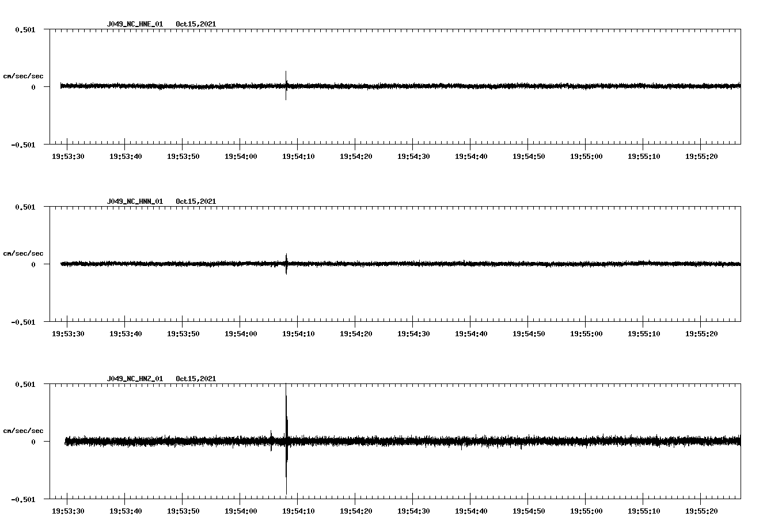
Task: Click the cm/sec/sec unit label of HNZ plot
Action: coord(23,431)
